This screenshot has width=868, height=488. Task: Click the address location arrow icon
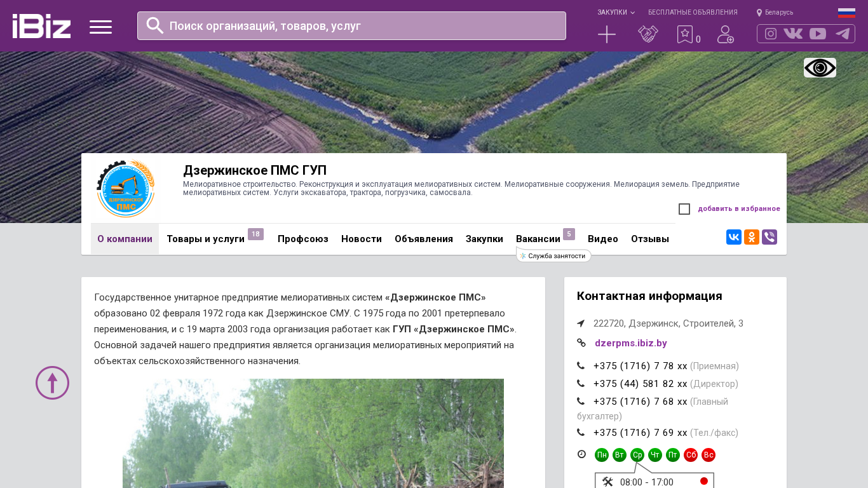[581, 323]
